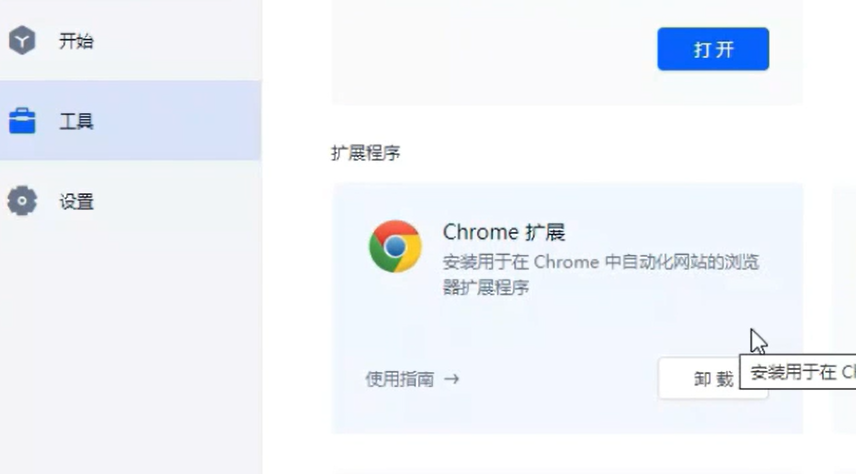Uninstall the extension with the 卸载 button
Viewport: 856px width, 474px height.
(699, 378)
